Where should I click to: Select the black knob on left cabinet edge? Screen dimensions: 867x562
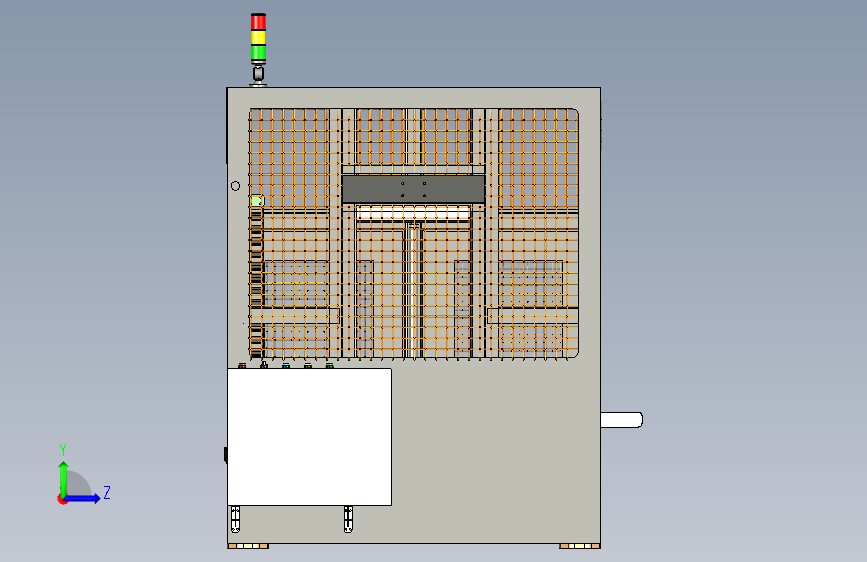pos(226,455)
